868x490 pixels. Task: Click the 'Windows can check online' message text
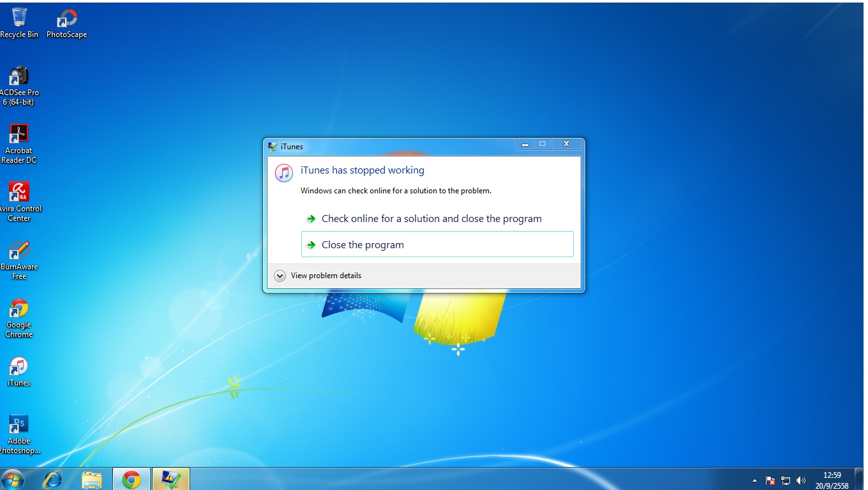click(396, 191)
